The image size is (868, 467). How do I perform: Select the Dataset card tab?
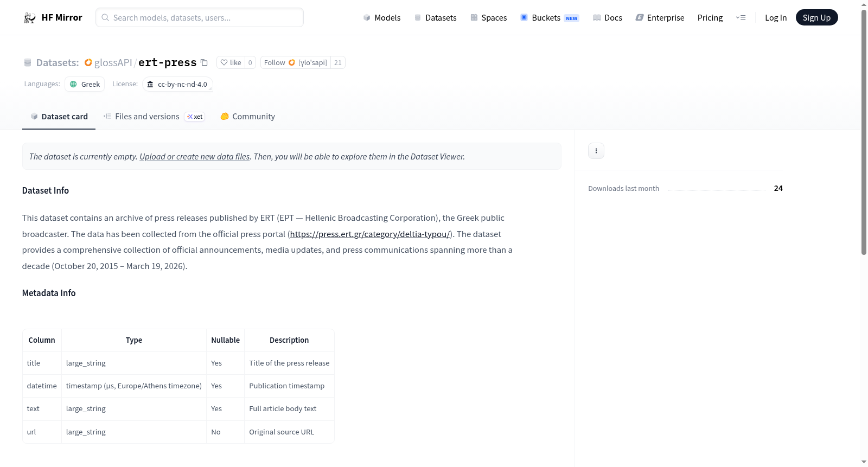(59, 117)
